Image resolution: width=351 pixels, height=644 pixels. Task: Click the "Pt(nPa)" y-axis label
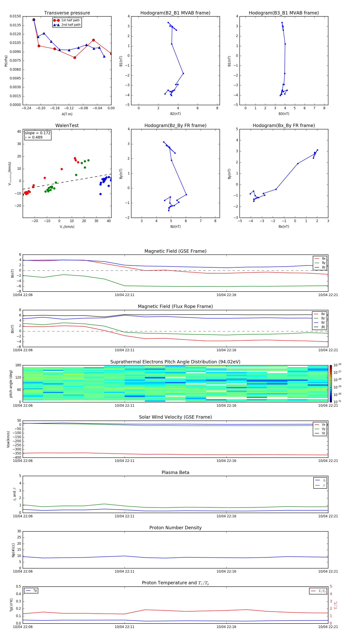[6, 61]
